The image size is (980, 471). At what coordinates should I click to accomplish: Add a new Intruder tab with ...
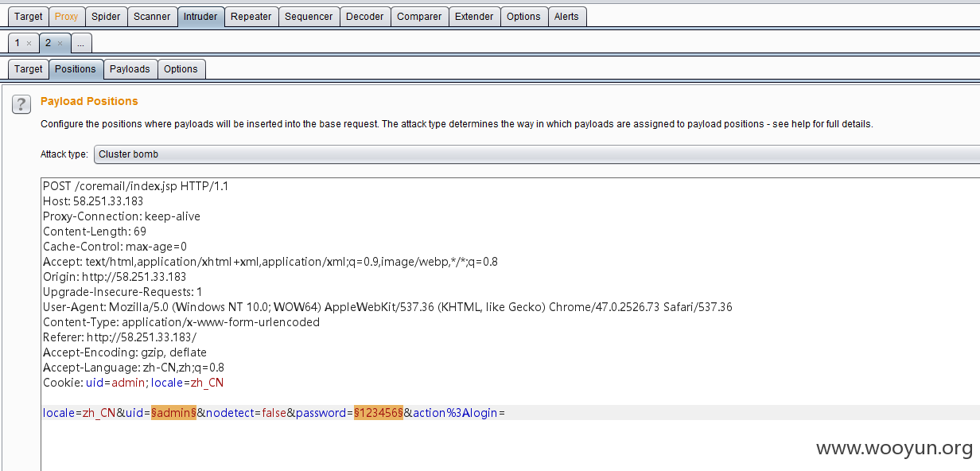pos(81,44)
